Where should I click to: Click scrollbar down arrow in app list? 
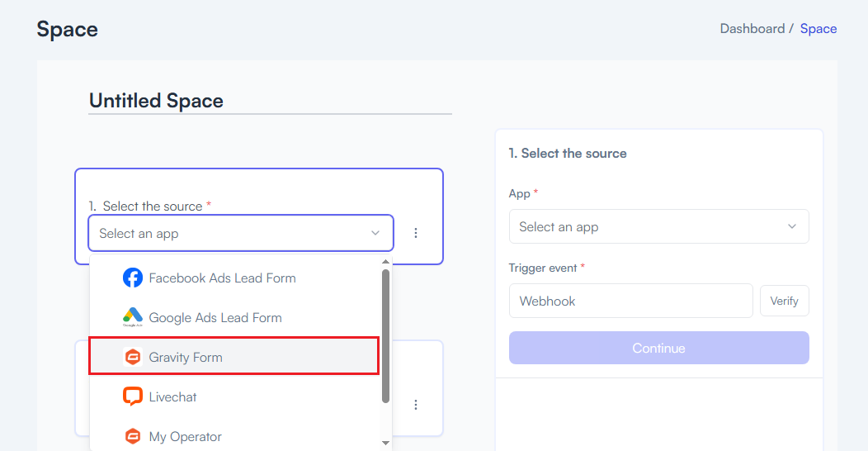pyautogui.click(x=385, y=443)
